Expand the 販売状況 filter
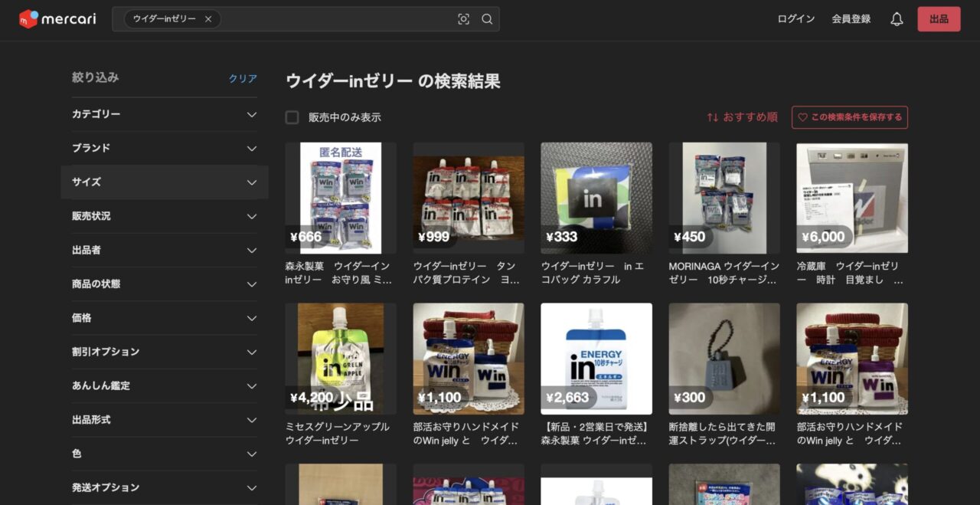 [165, 216]
